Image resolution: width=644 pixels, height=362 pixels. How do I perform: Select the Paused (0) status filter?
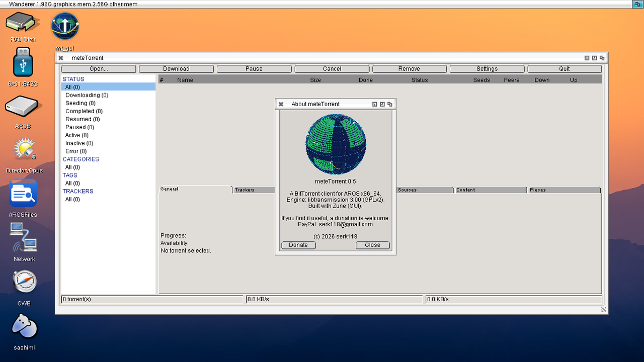pos(108,127)
